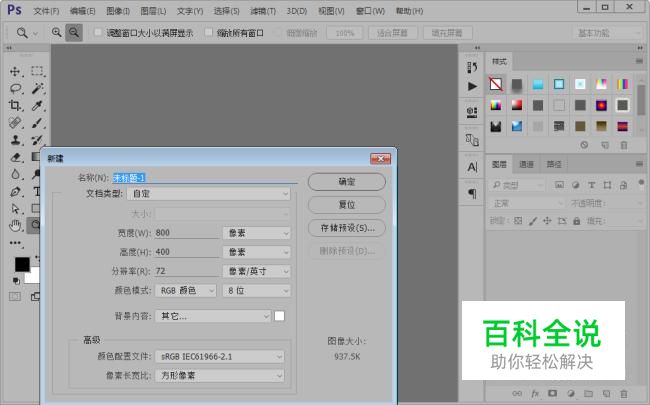Screen dimensions: 650x405
Task: Select the Move tool
Action: tap(15, 72)
